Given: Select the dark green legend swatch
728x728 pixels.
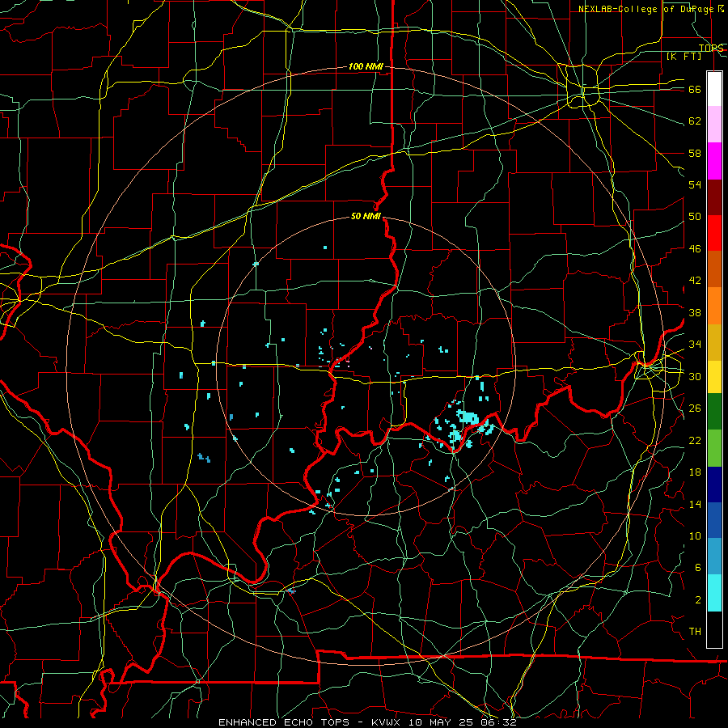Looking at the screenshot, I should (714, 412).
